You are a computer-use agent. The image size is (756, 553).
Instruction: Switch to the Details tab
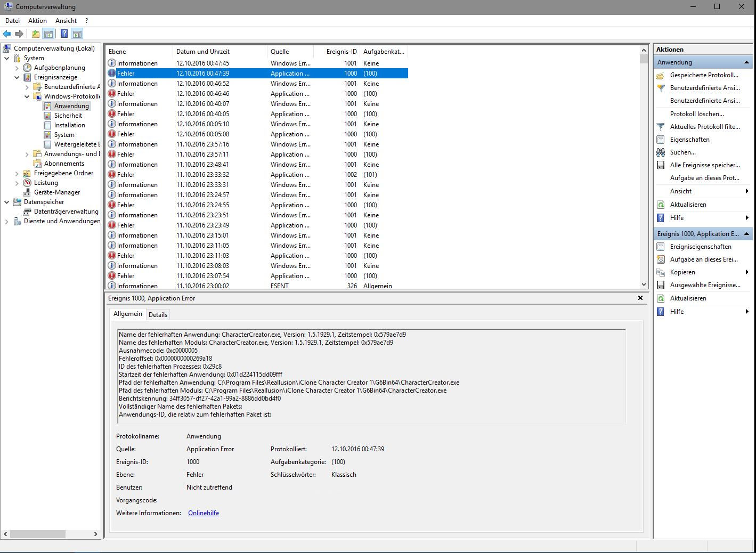[158, 315]
